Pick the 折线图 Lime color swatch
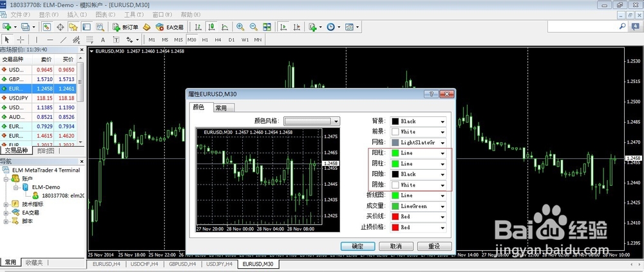This screenshot has width=644, height=272. (395, 195)
